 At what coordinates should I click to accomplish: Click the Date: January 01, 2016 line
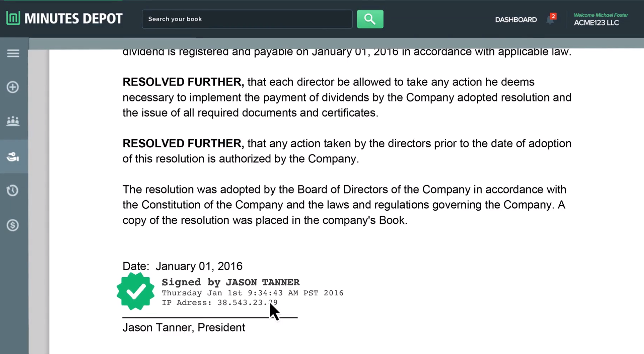click(x=182, y=266)
